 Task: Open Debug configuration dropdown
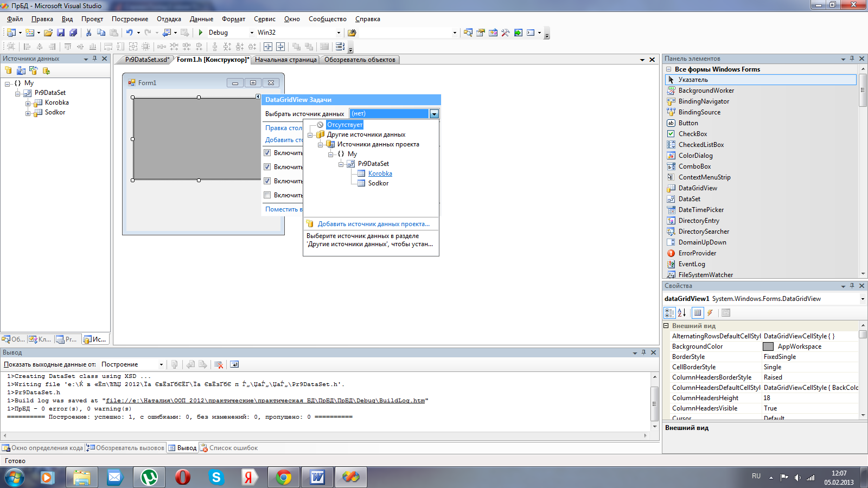tap(252, 33)
